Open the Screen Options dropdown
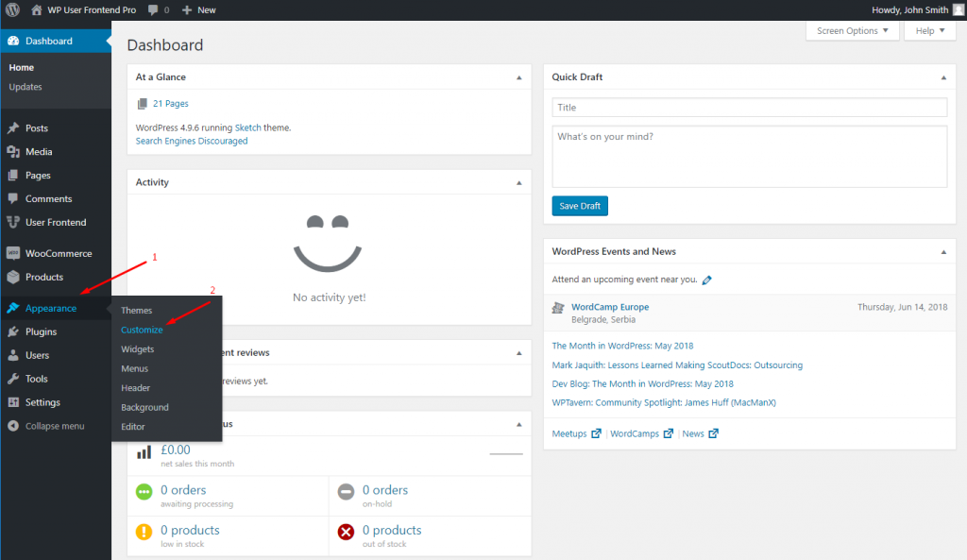The image size is (967, 560). [851, 30]
